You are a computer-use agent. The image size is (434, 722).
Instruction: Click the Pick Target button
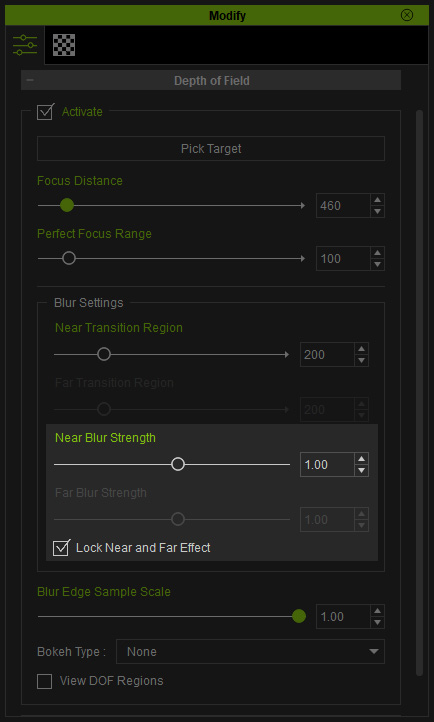point(211,149)
